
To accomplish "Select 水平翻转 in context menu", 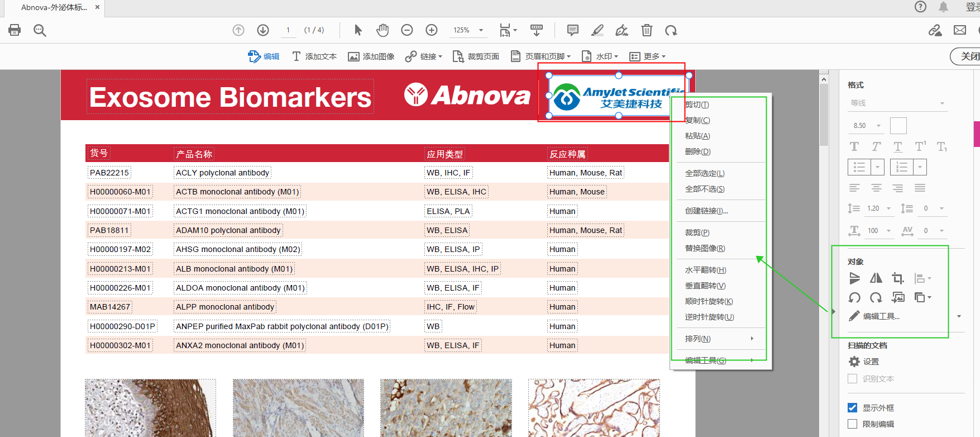I will [x=705, y=270].
